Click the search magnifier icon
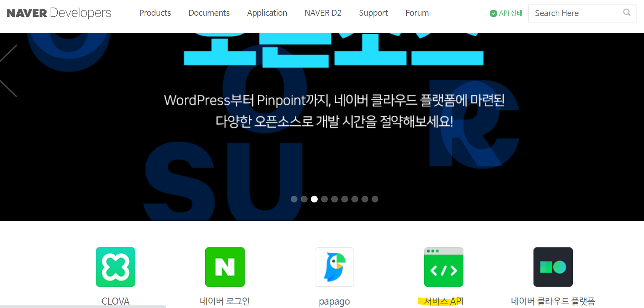This screenshot has height=308, width=644. point(627,13)
